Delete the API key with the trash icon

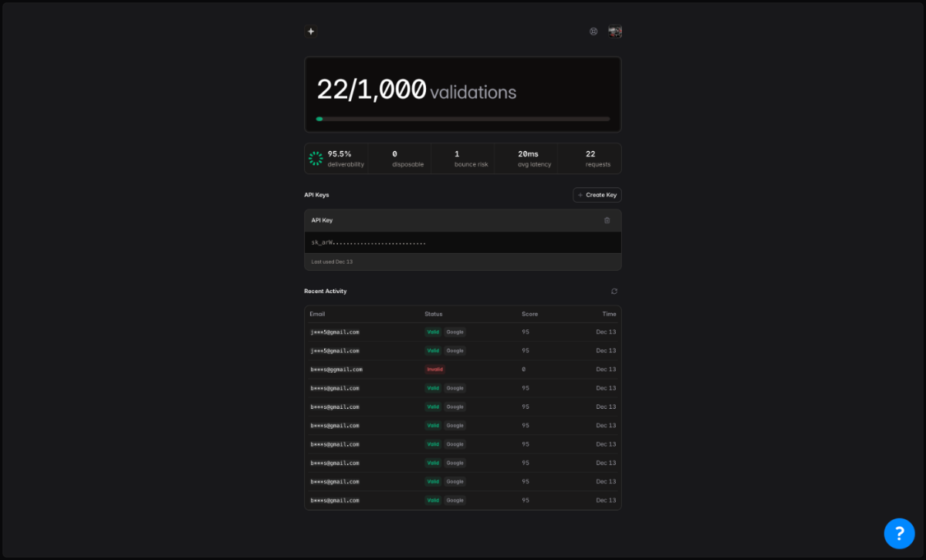point(607,221)
